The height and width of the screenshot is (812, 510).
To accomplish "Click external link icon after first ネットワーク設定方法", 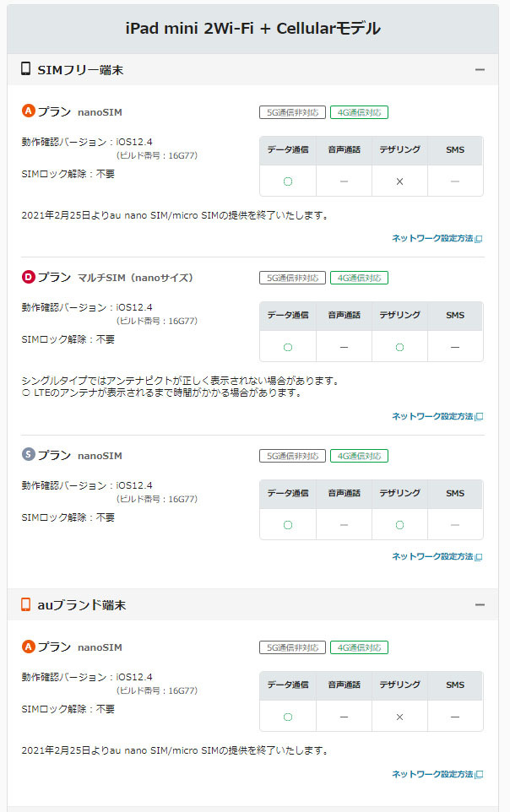I will pos(479,239).
